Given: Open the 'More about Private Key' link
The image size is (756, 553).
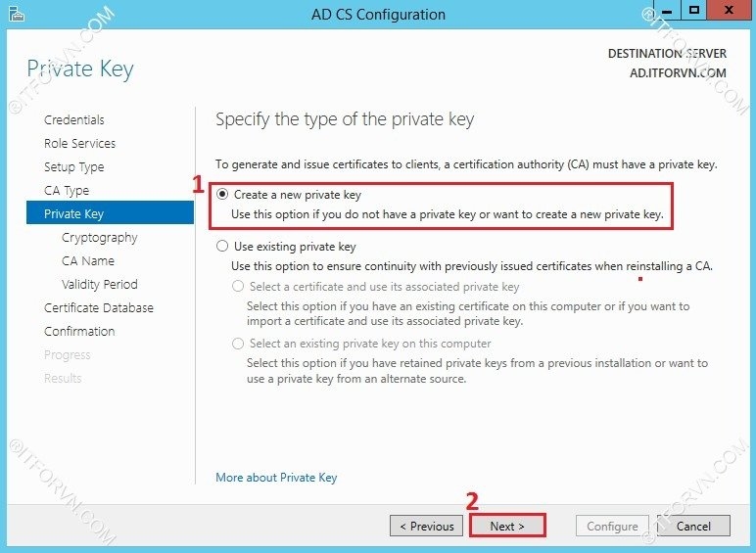Looking at the screenshot, I should coord(276,478).
